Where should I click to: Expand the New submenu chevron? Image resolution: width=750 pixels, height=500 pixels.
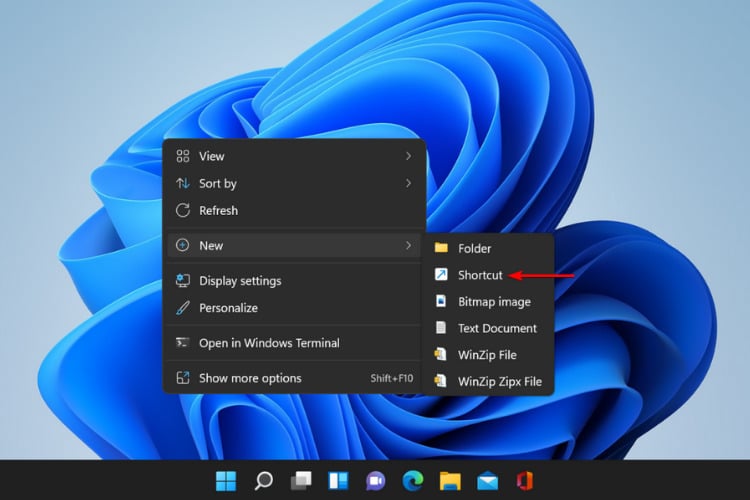point(408,245)
